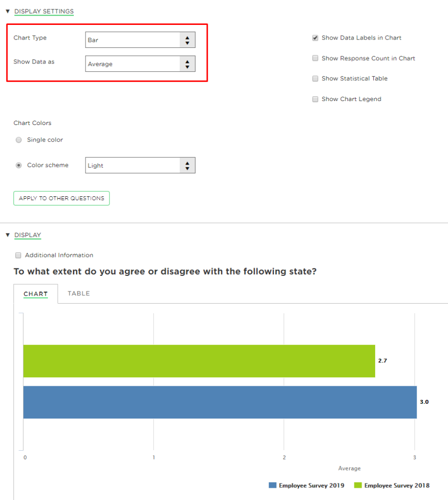Enable Show Response Count in Chart
448x500 pixels.
315,58
